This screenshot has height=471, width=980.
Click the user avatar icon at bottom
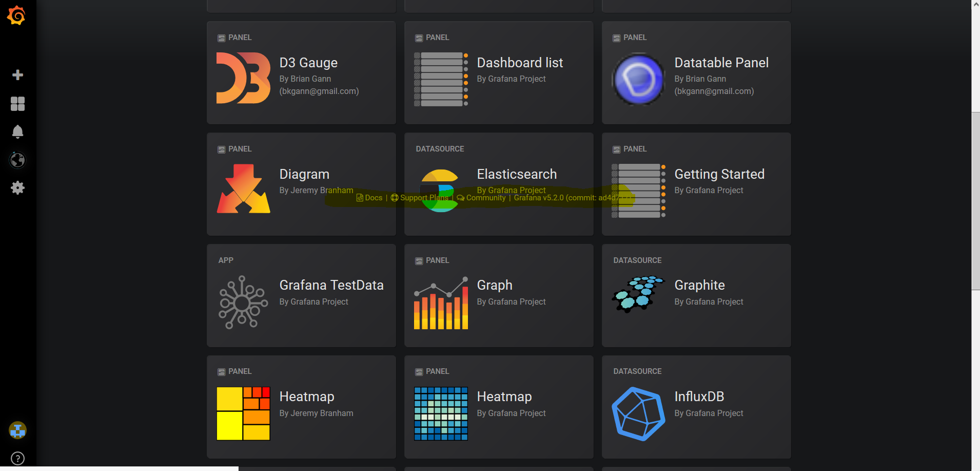pos(17,430)
